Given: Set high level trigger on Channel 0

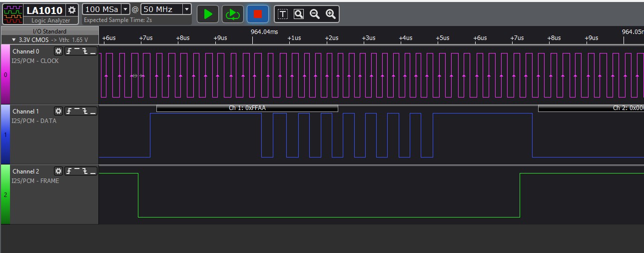Looking at the screenshot, I should [x=76, y=51].
